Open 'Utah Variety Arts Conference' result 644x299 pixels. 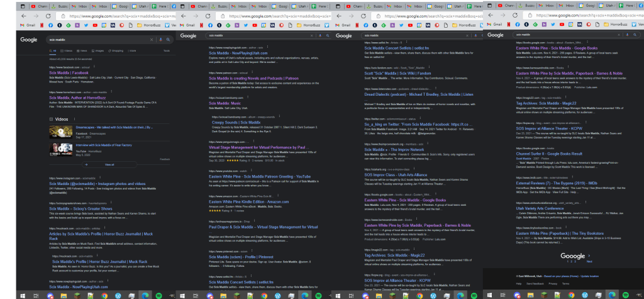[540, 208]
